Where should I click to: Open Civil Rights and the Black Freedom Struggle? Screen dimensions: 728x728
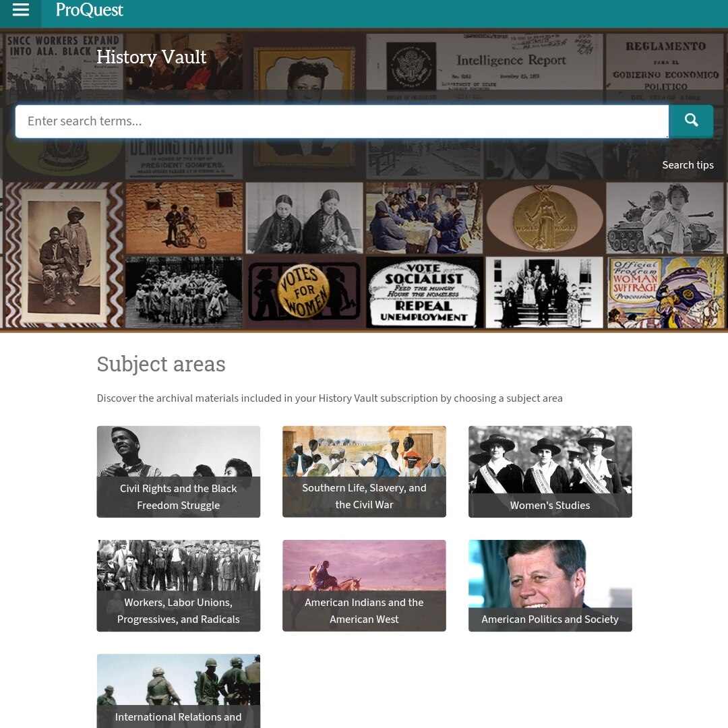coord(178,471)
